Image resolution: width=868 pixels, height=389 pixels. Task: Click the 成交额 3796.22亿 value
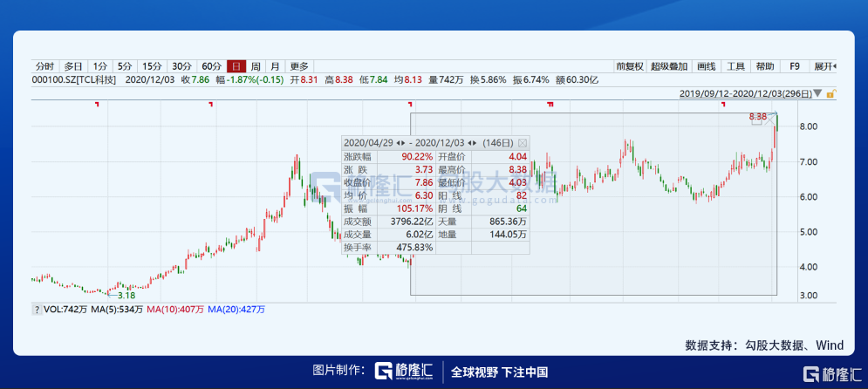(412, 222)
